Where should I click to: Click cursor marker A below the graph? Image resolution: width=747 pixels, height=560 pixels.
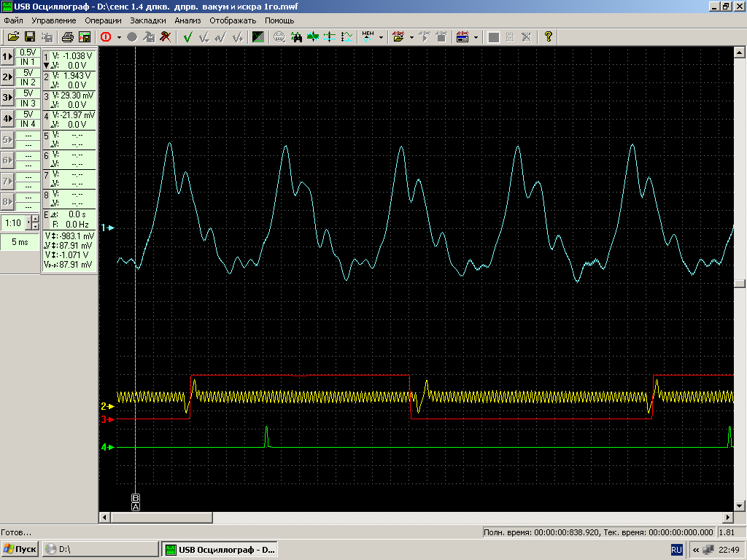135,507
